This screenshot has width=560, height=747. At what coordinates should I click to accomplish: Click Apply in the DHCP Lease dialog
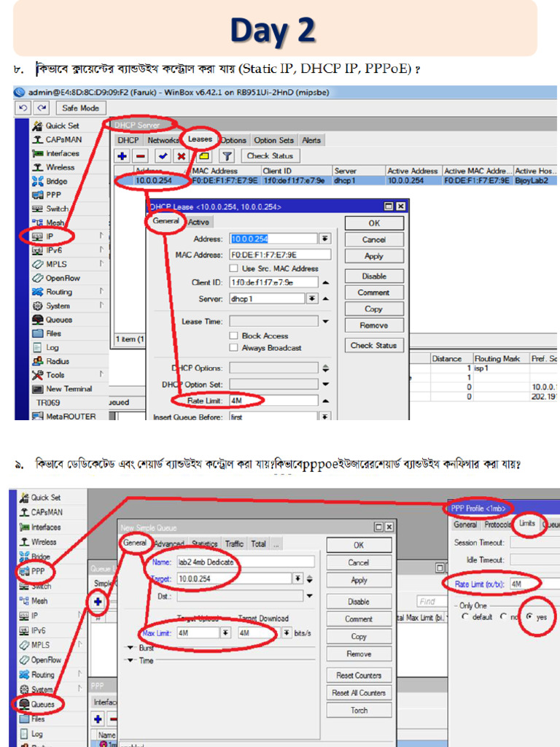click(374, 256)
